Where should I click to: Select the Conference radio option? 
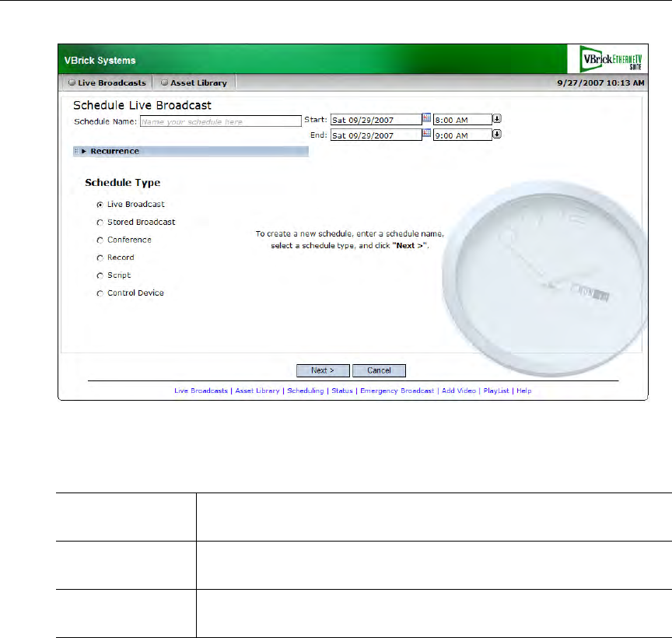tap(100, 240)
